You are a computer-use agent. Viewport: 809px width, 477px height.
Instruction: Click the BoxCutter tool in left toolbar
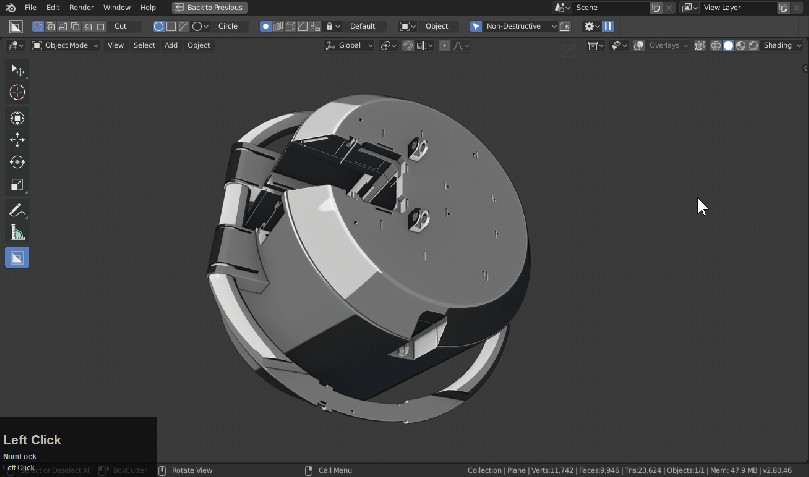(x=17, y=258)
